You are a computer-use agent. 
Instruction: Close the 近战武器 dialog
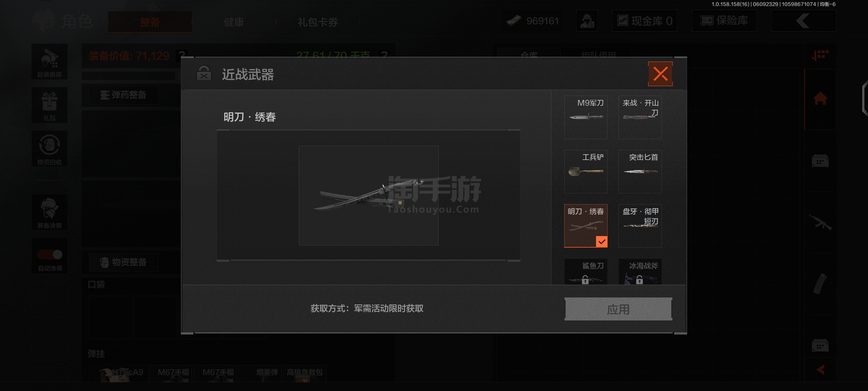click(x=660, y=74)
